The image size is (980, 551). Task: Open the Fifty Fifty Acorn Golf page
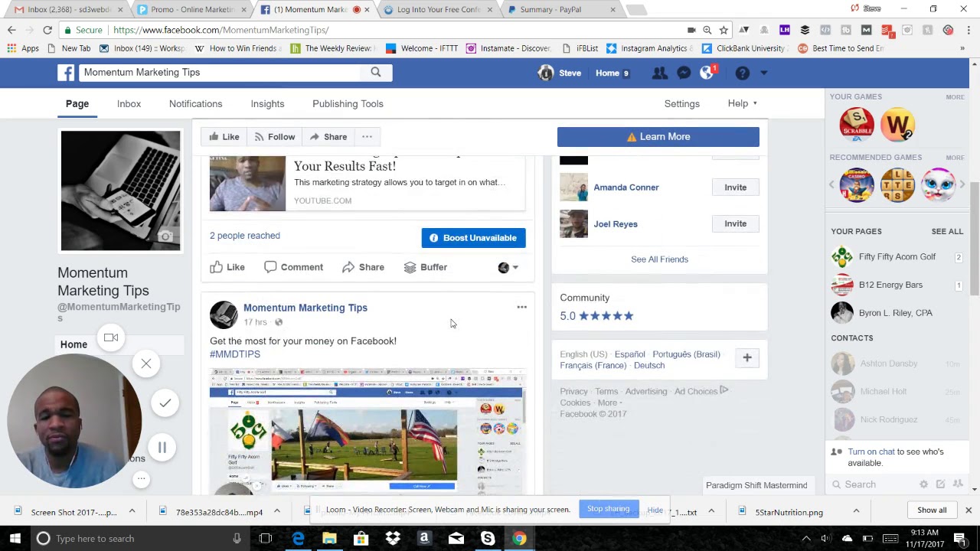coord(897,257)
